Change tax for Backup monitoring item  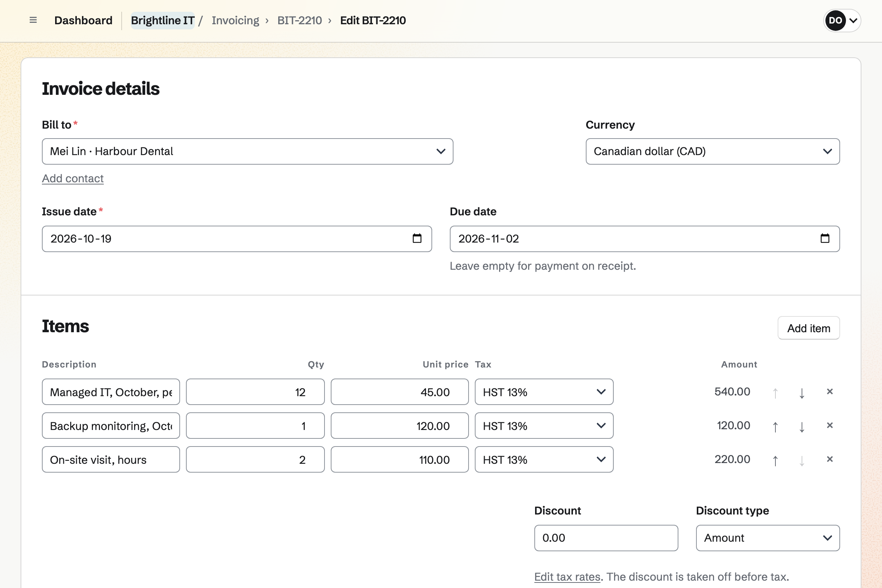(x=544, y=426)
